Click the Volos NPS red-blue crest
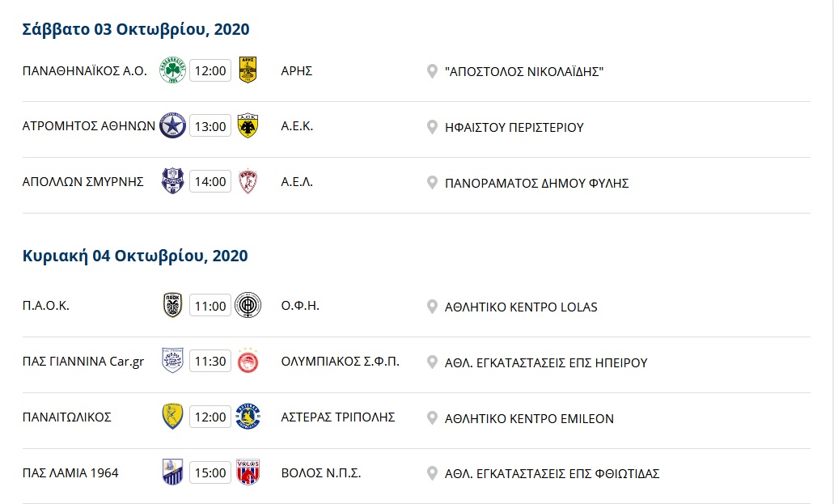This screenshot has height=504, width=834. tap(248, 472)
